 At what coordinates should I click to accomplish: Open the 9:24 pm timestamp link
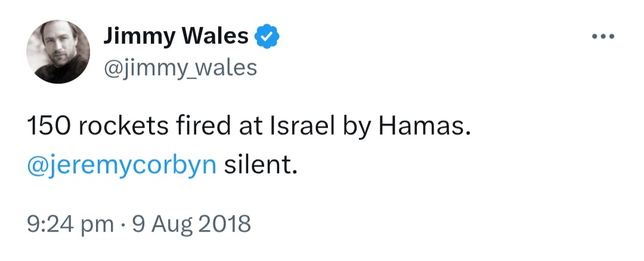(x=70, y=225)
